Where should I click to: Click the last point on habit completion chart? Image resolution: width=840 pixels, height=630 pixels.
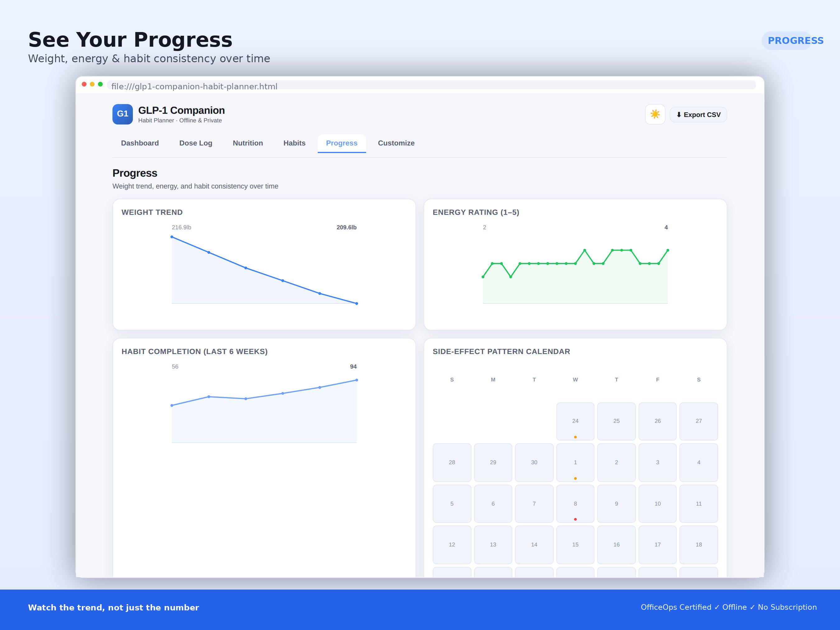click(x=357, y=380)
